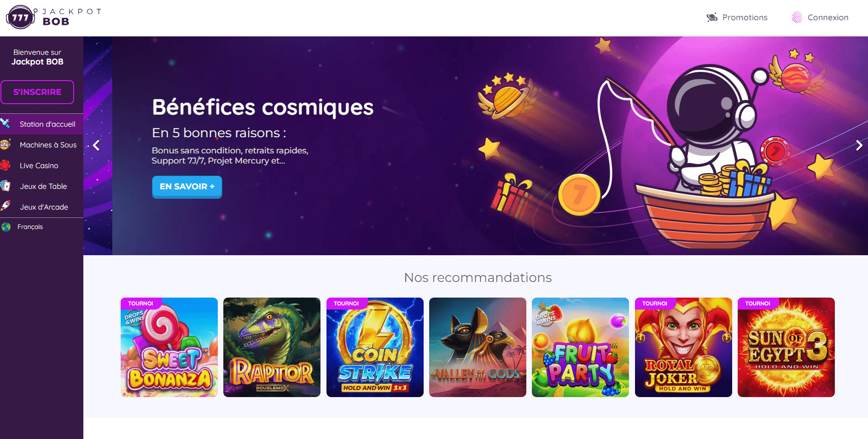The image size is (868, 439).
Task: Click the Promotions planet icon
Action: coord(712,18)
